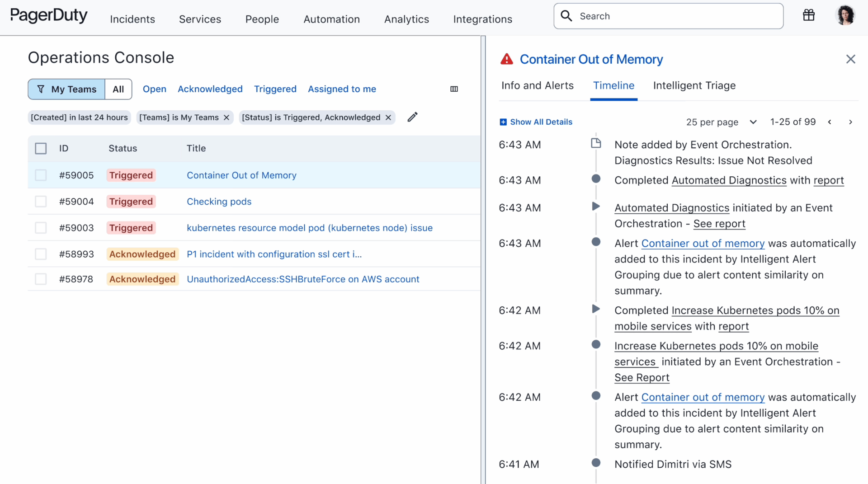
Task: Edit filters with the pencil icon
Action: (x=412, y=117)
